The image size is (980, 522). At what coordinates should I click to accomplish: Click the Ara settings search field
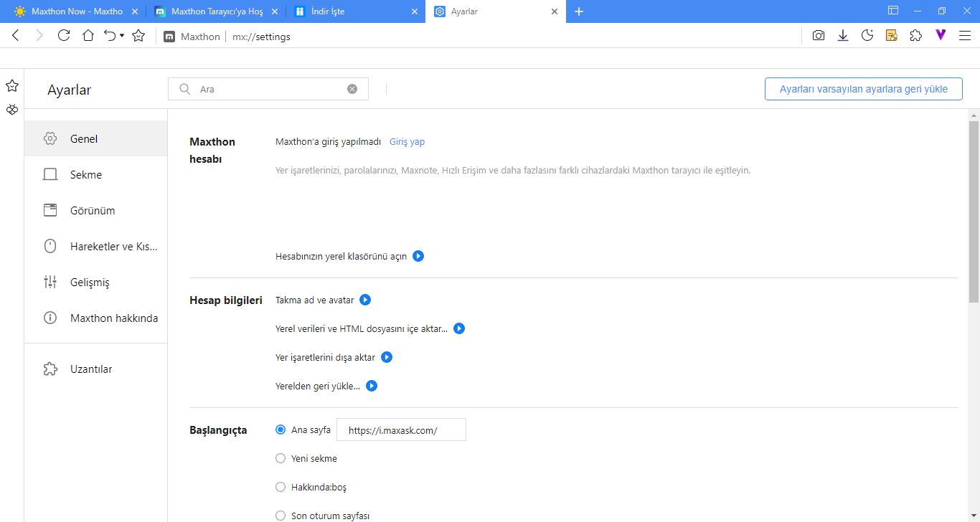[269, 89]
